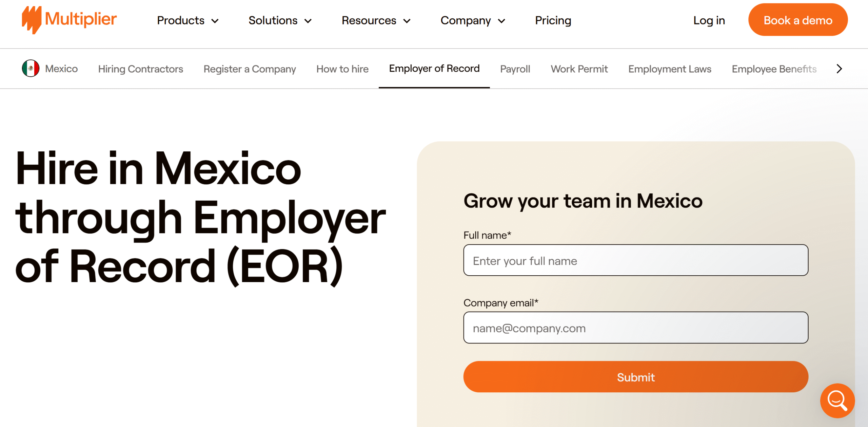Click the orange Submit button
The width and height of the screenshot is (868, 427).
point(636,377)
